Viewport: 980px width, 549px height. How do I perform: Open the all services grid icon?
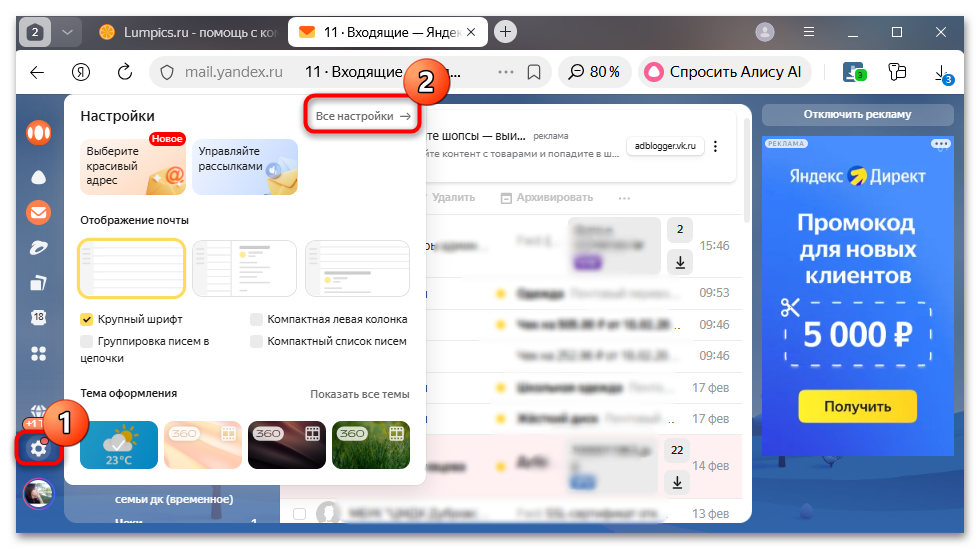click(38, 354)
